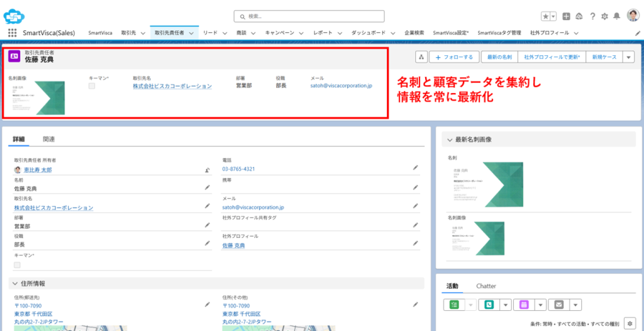Edit the 部署 field pencil icon
Viewport: 644px width, 331px height.
(x=208, y=225)
